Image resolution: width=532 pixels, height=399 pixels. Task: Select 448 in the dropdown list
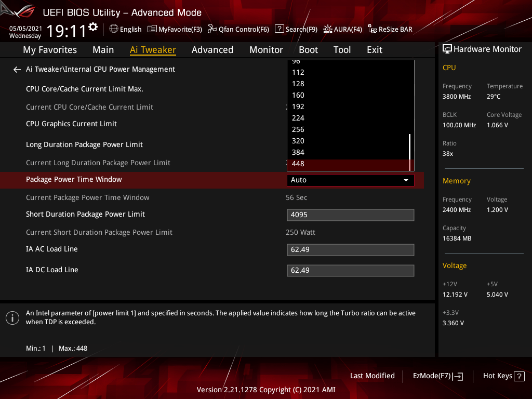coord(348,164)
